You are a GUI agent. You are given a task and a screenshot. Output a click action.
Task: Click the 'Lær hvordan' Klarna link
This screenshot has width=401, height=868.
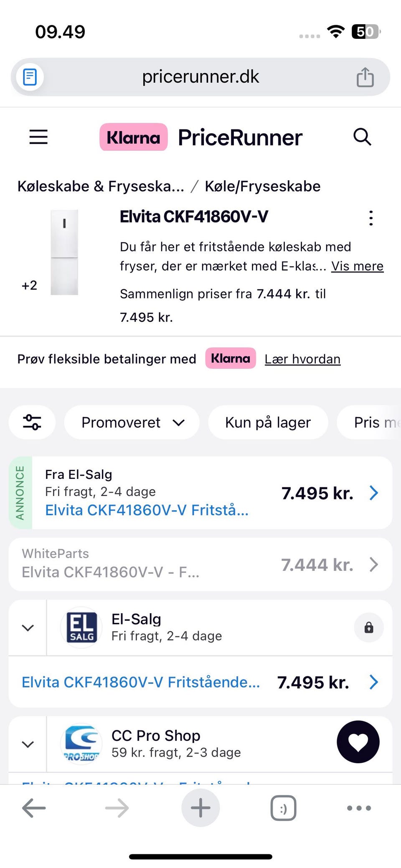tap(302, 359)
